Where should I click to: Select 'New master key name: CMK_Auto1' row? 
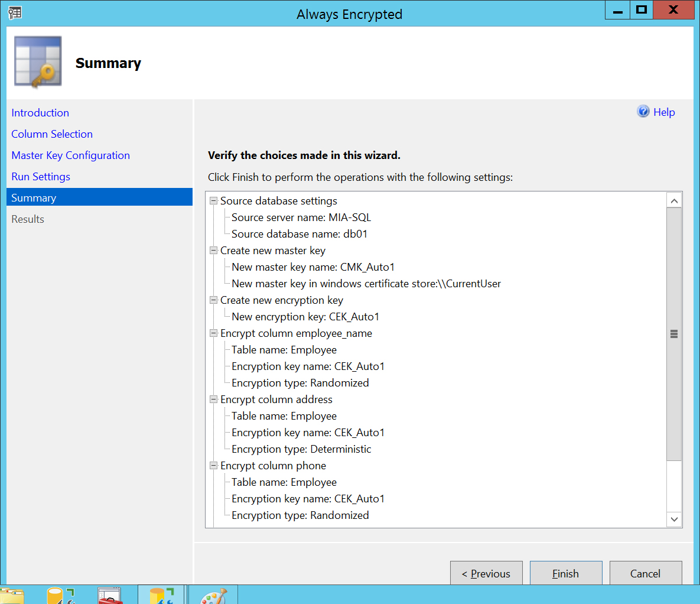click(313, 267)
